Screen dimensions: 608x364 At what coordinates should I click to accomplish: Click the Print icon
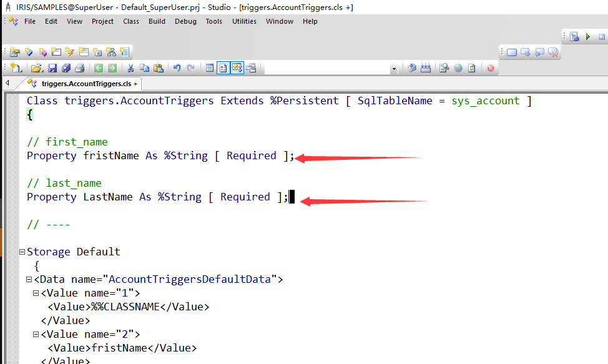click(x=80, y=68)
